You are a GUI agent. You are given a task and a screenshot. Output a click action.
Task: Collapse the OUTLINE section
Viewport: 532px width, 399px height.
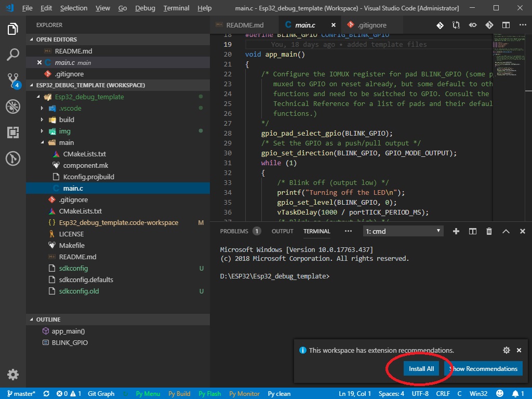pyautogui.click(x=32, y=320)
